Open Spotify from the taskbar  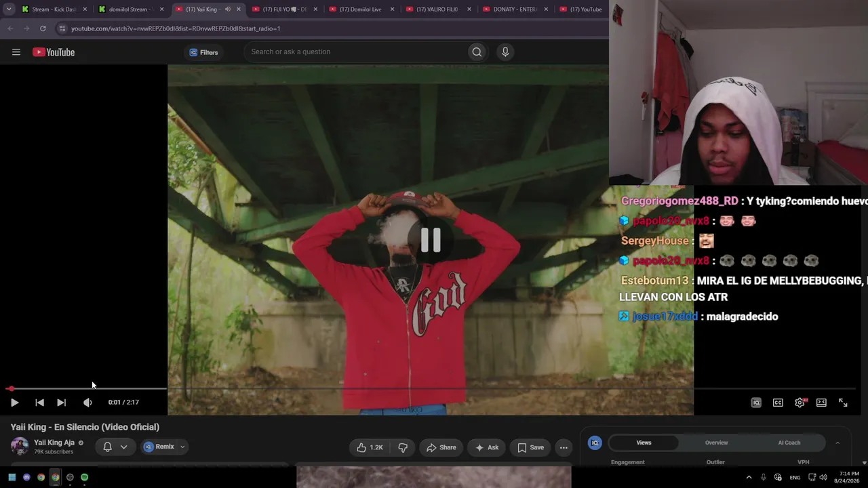(84, 477)
